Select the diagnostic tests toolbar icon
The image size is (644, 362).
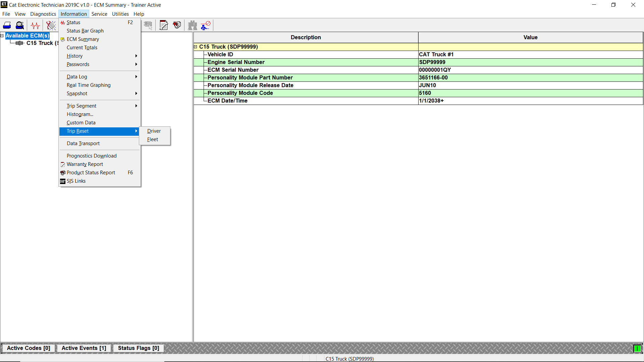coord(51,25)
